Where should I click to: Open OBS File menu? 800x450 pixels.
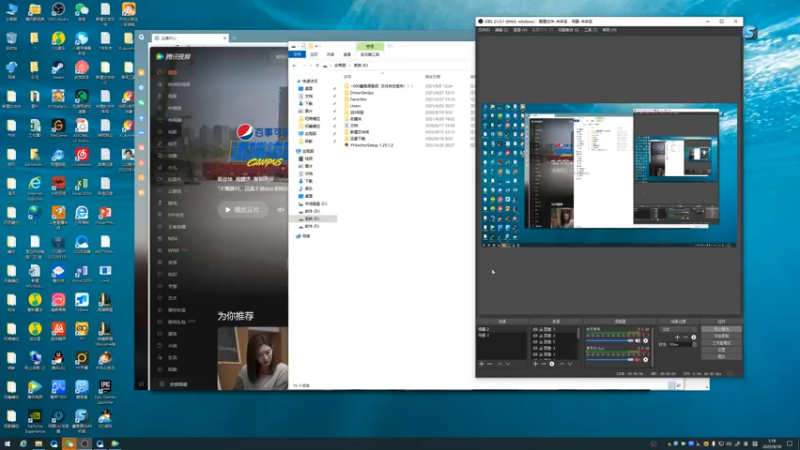point(484,30)
